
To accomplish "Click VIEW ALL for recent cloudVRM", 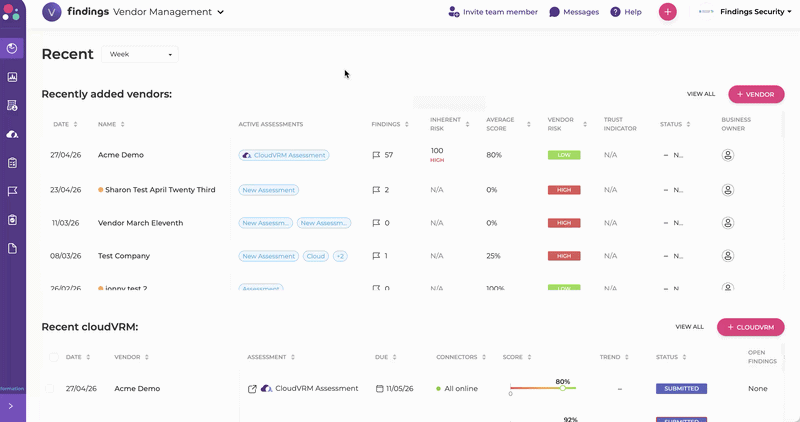I will click(689, 327).
